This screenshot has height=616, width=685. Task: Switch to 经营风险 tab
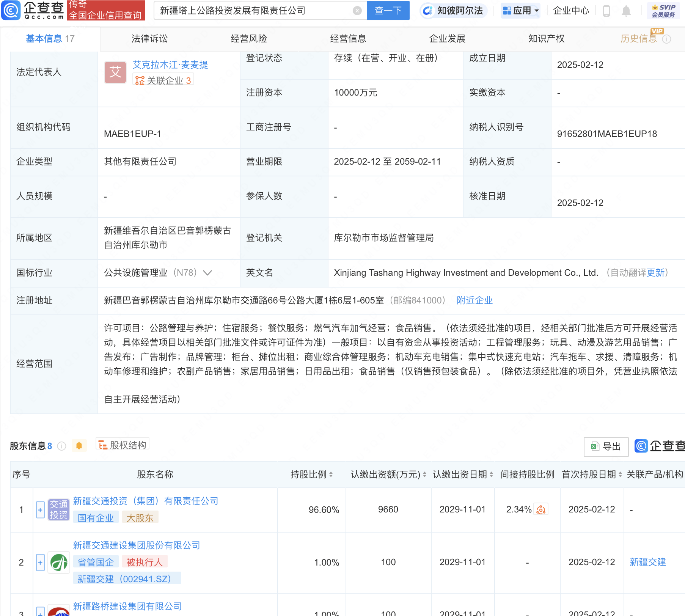pos(249,39)
